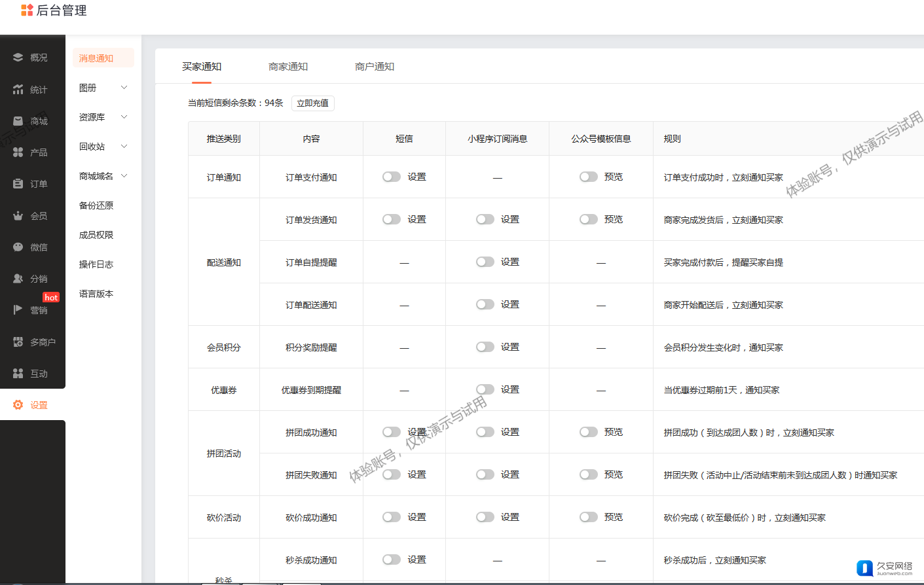The width and height of the screenshot is (924, 585).
Task: Click 预览 link for 订单发货通知
Action: [x=614, y=219]
